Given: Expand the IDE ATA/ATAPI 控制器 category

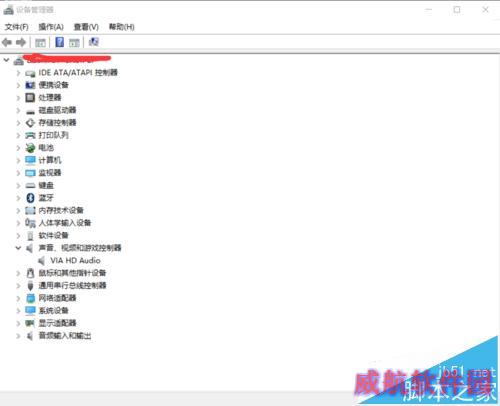Looking at the screenshot, I should [x=18, y=73].
